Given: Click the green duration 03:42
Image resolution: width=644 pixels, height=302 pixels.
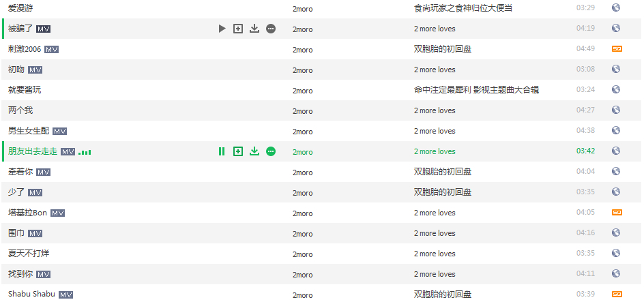Looking at the screenshot, I should tap(585, 151).
